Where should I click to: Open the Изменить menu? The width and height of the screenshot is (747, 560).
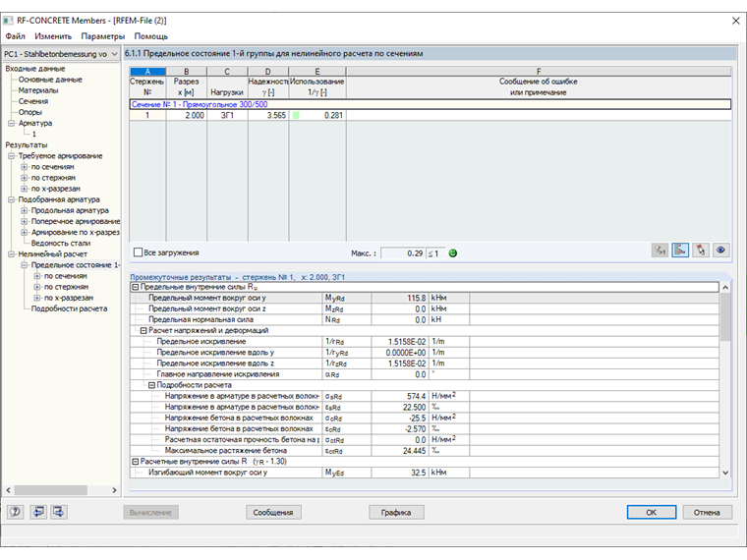[53, 36]
